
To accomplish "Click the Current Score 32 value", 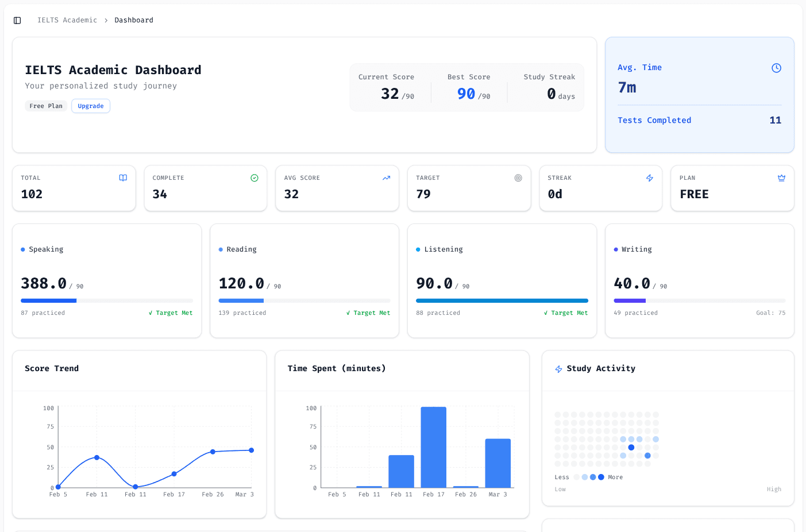I will click(x=390, y=94).
